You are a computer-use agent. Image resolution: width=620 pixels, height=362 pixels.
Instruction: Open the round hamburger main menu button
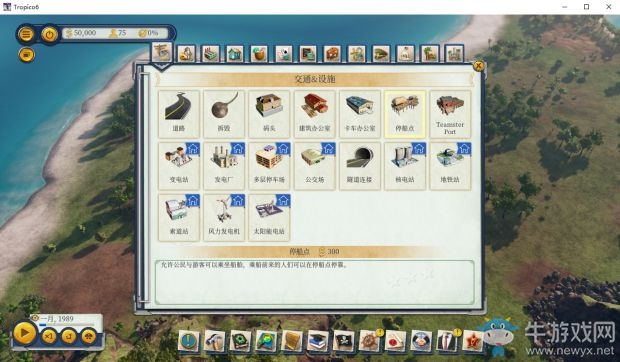[26, 34]
